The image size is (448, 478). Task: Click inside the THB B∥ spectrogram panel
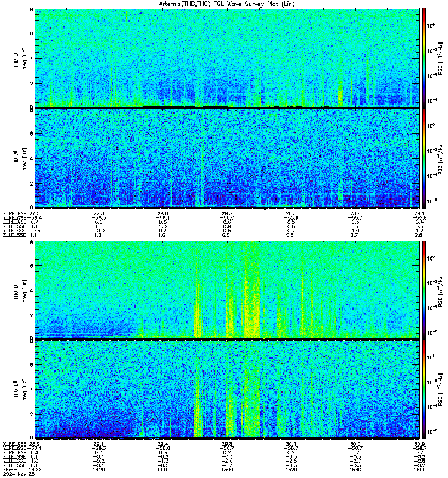click(x=227, y=158)
